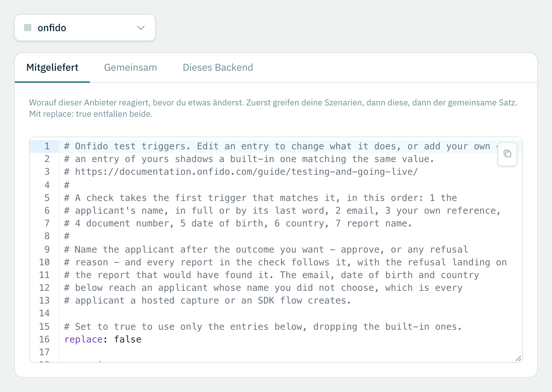The image size is (552, 392).
Task: Click the 'Worauf dieser Anbieter reagiert' description text
Action: pos(273,103)
